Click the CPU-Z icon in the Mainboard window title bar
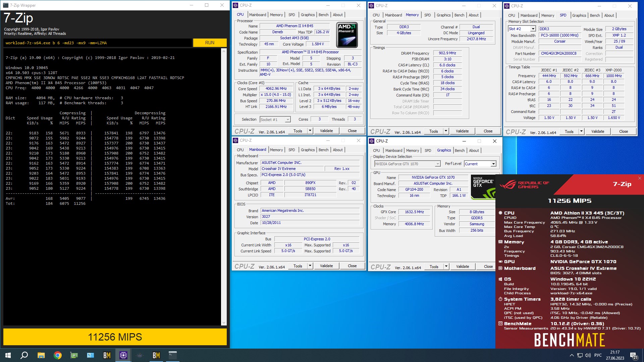This screenshot has width=644, height=362. pyautogui.click(x=235, y=140)
